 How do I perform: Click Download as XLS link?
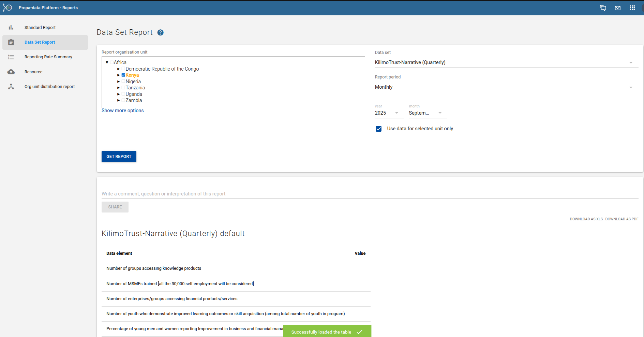click(x=586, y=219)
